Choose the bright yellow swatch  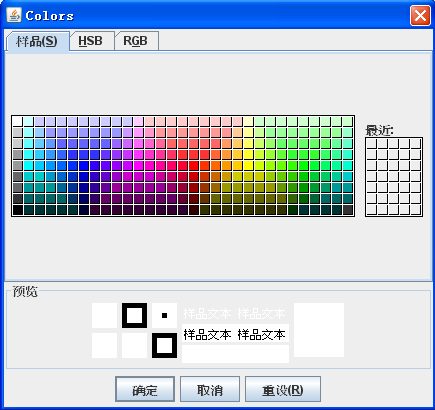click(249, 166)
